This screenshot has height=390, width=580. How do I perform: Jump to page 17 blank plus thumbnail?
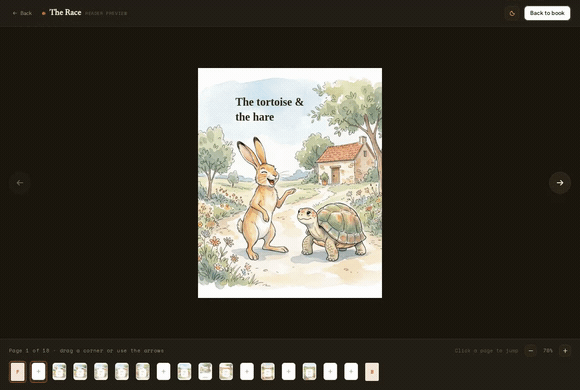[351, 371]
